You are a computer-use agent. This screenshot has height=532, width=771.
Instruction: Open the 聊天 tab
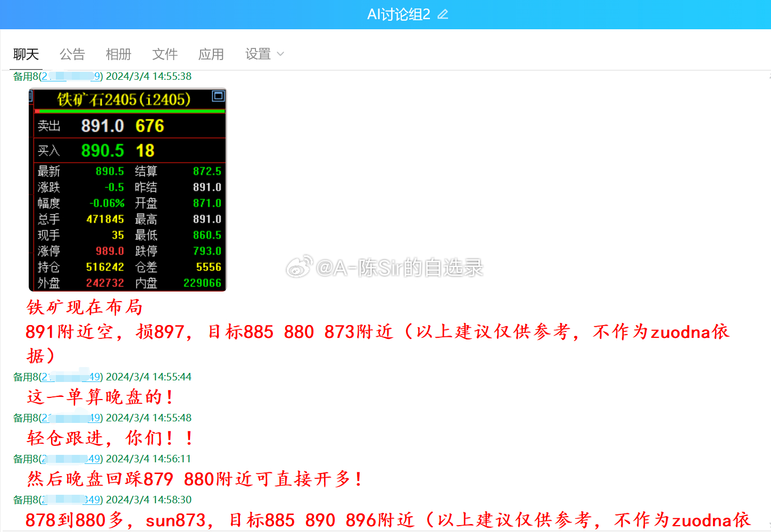point(26,54)
